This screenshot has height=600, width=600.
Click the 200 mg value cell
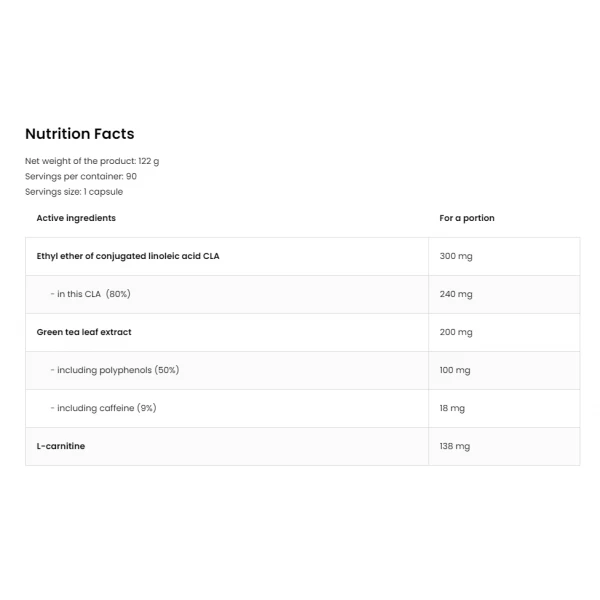click(504, 332)
